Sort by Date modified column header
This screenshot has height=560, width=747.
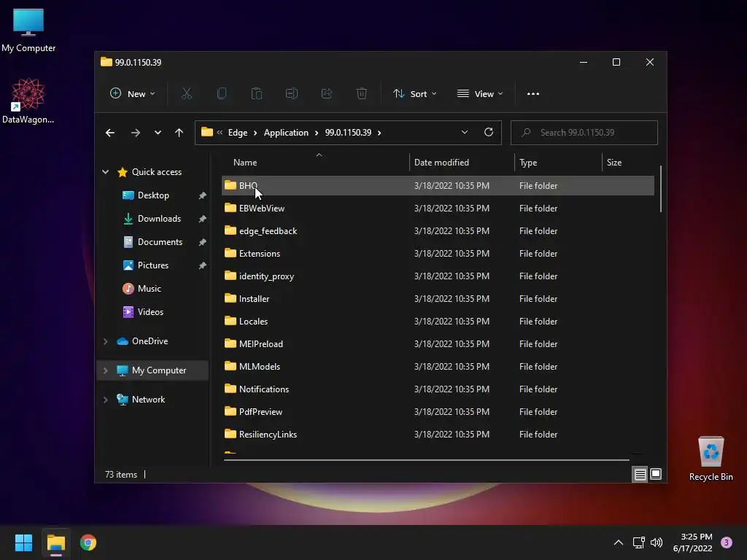pyautogui.click(x=462, y=163)
